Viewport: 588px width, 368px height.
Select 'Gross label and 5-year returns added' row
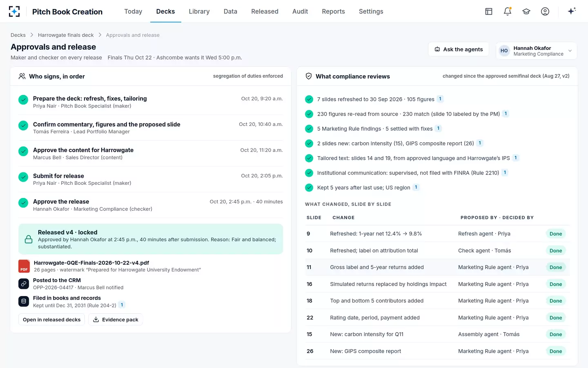pyautogui.click(x=437, y=267)
